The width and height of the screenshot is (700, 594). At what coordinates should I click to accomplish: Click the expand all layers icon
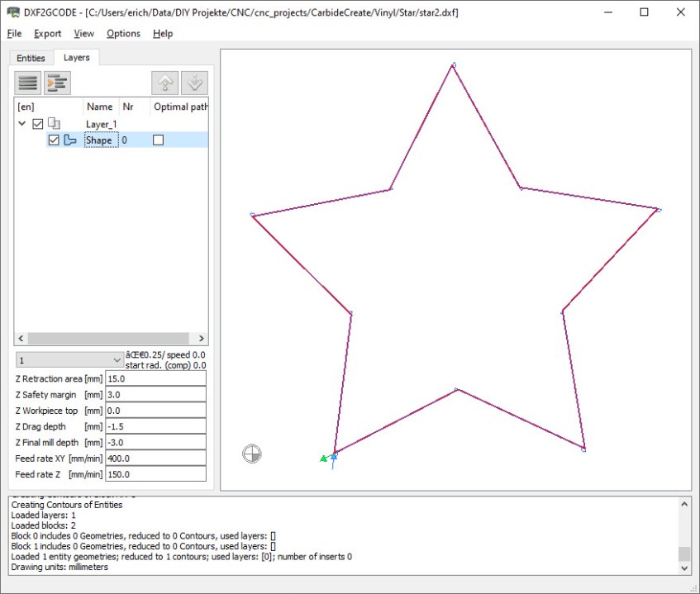tap(57, 83)
